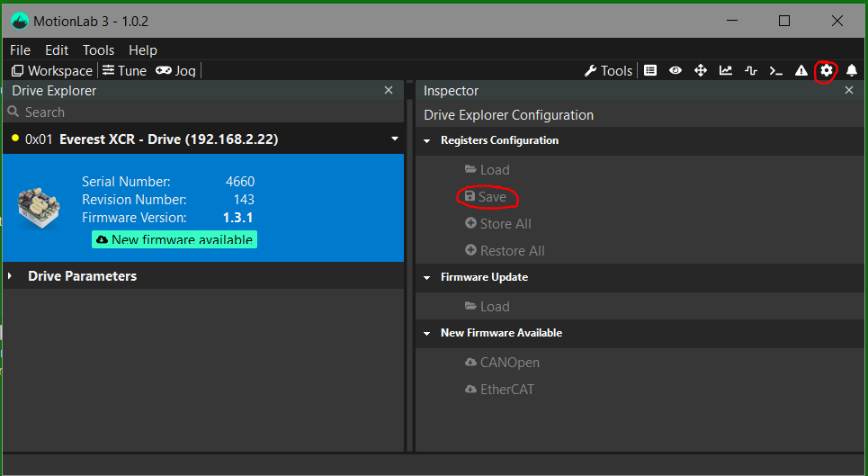Open the bell notifications icon
Screen dimensions: 868x476
click(851, 70)
